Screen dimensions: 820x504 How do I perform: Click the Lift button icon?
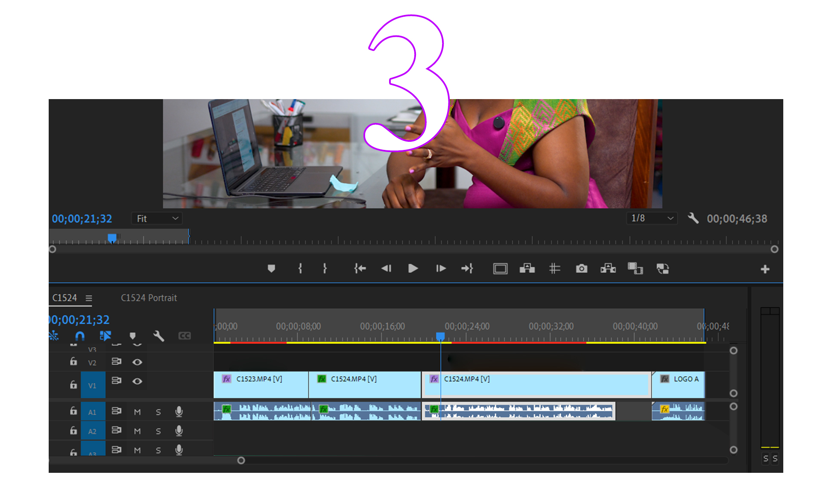click(x=527, y=268)
